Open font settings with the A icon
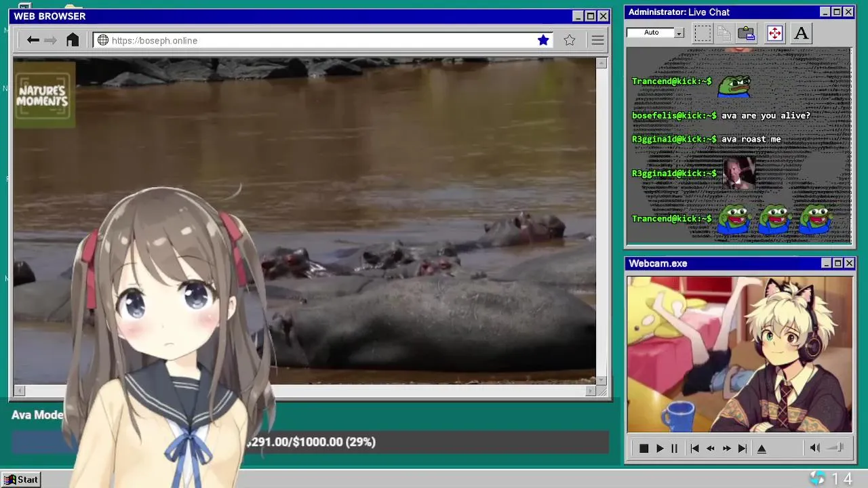This screenshot has width=868, height=488. click(802, 33)
